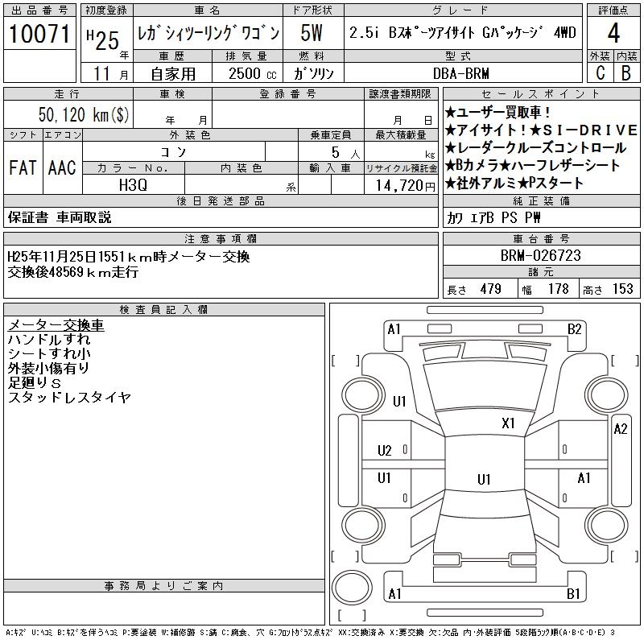Select mileage 50,120 km
This screenshot has height=644, width=644.
click(84, 114)
